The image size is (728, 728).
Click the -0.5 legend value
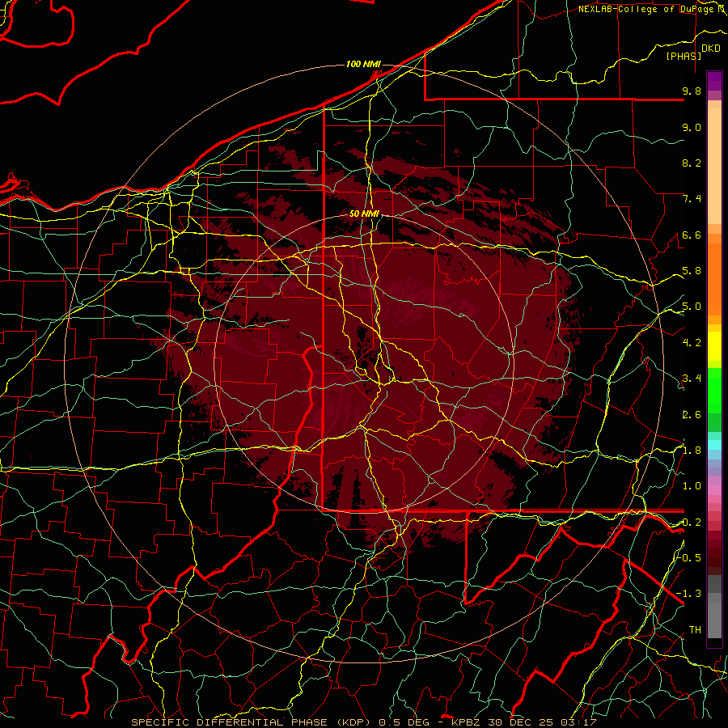(x=689, y=558)
